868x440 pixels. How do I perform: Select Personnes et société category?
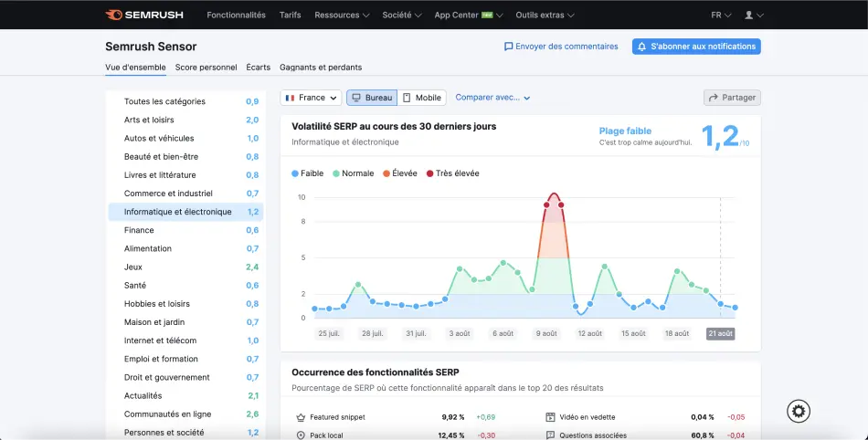[x=186, y=433]
